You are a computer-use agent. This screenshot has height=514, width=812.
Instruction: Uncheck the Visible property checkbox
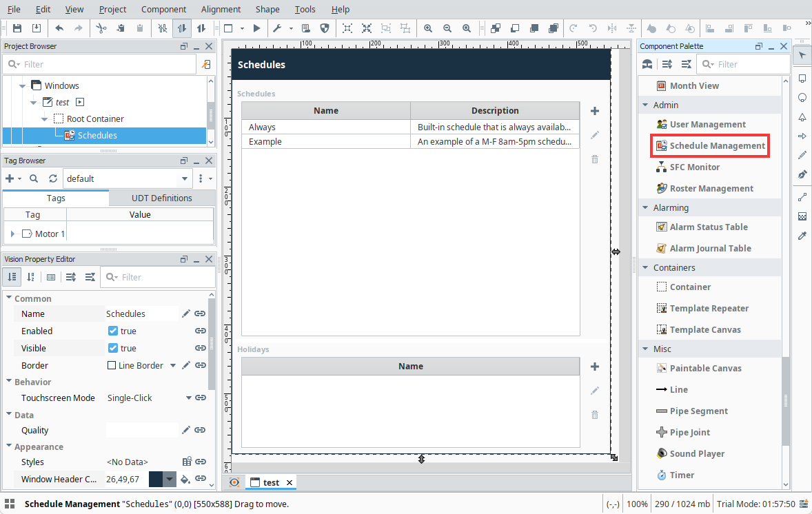(113, 348)
